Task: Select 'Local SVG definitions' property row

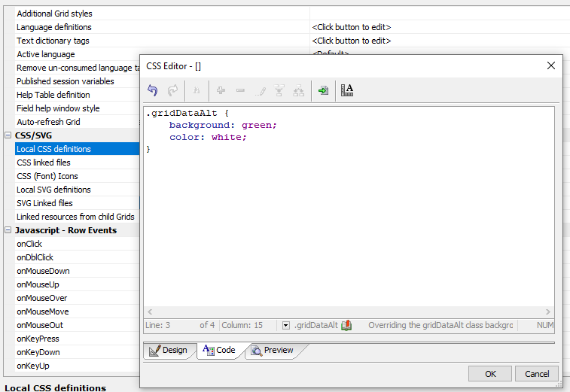Action: click(77, 190)
